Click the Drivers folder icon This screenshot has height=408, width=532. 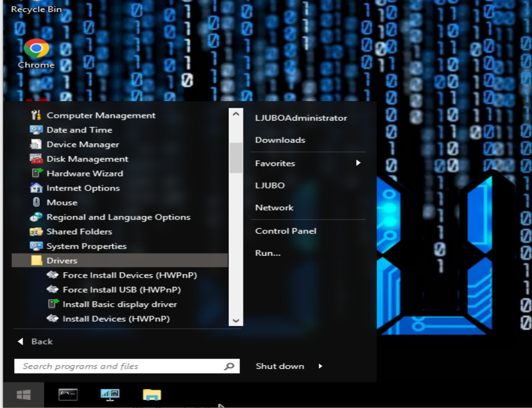pos(36,260)
